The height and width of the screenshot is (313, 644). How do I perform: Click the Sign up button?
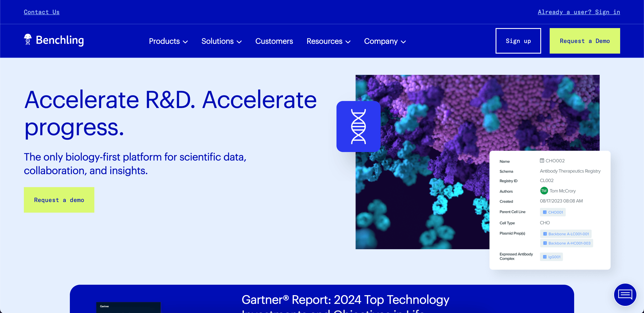click(518, 41)
